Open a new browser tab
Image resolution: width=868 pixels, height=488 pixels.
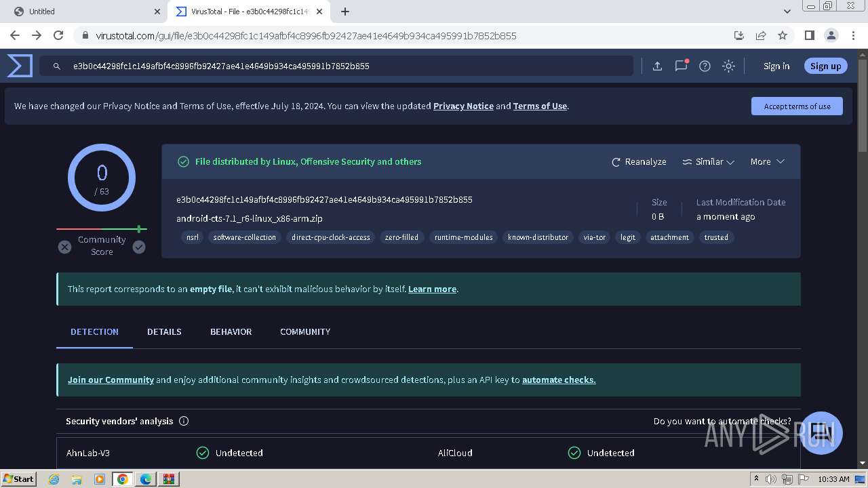coord(345,12)
